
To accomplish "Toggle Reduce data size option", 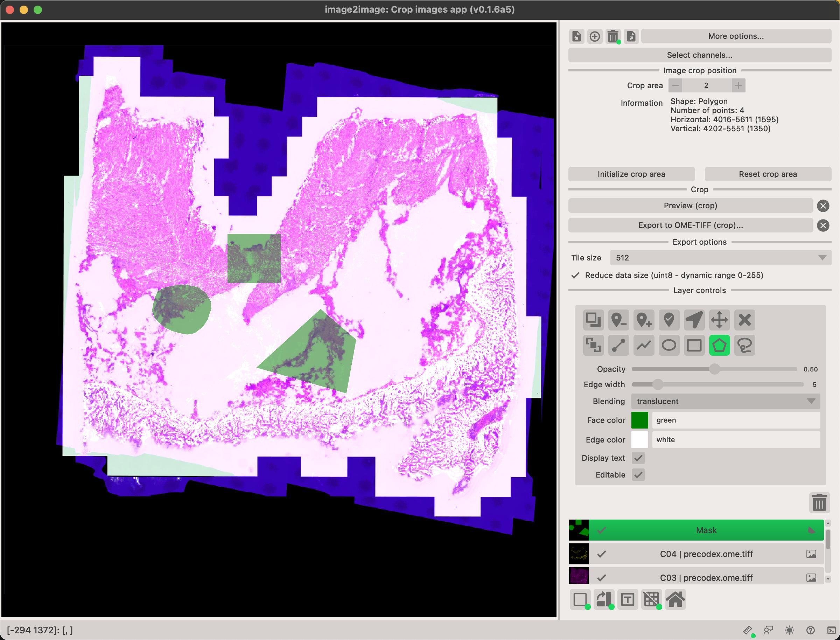I will 575,275.
